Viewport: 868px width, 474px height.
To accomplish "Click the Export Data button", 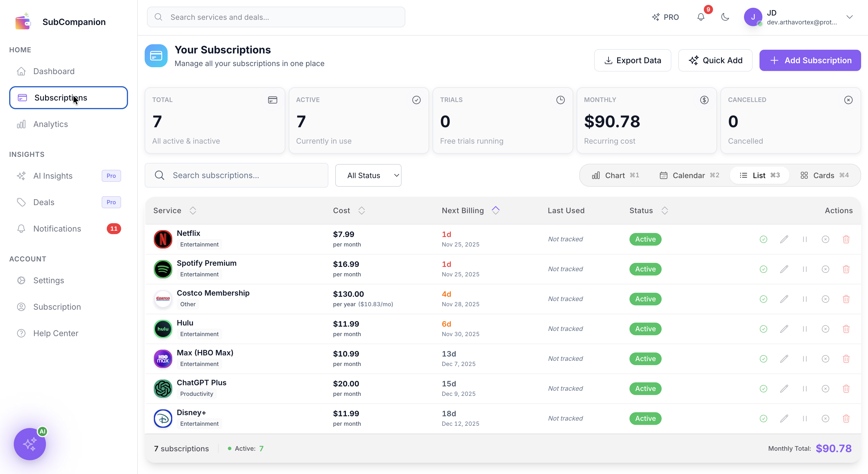I will click(x=632, y=60).
